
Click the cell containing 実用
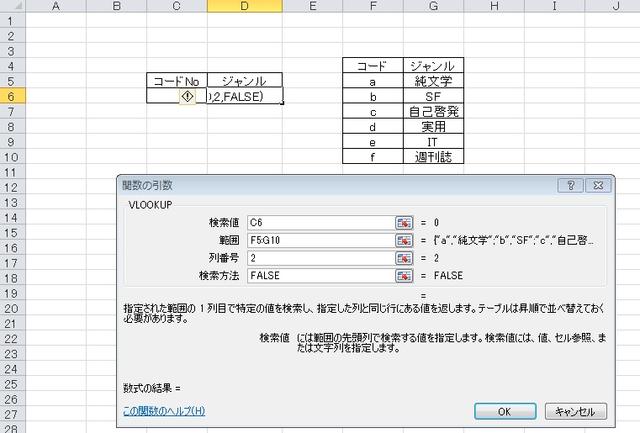pyautogui.click(x=433, y=127)
